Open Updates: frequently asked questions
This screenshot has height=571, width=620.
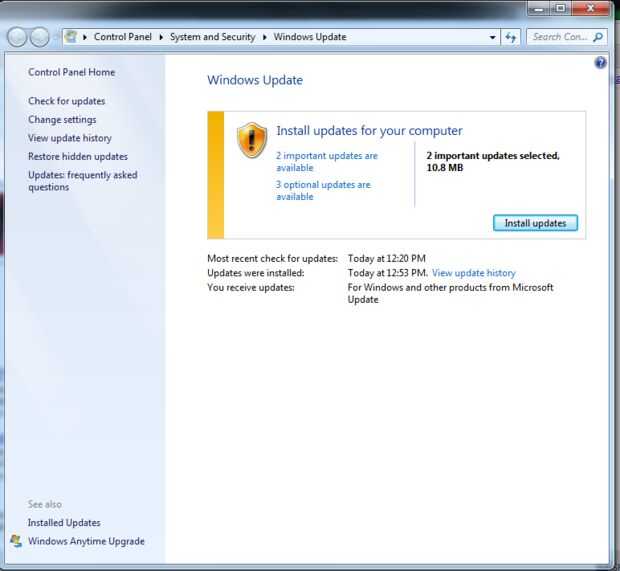point(83,181)
